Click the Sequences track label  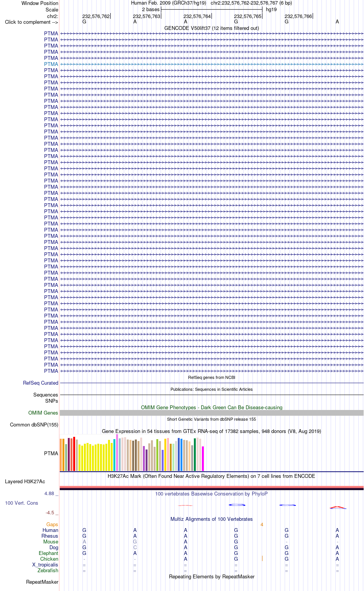coord(46,395)
